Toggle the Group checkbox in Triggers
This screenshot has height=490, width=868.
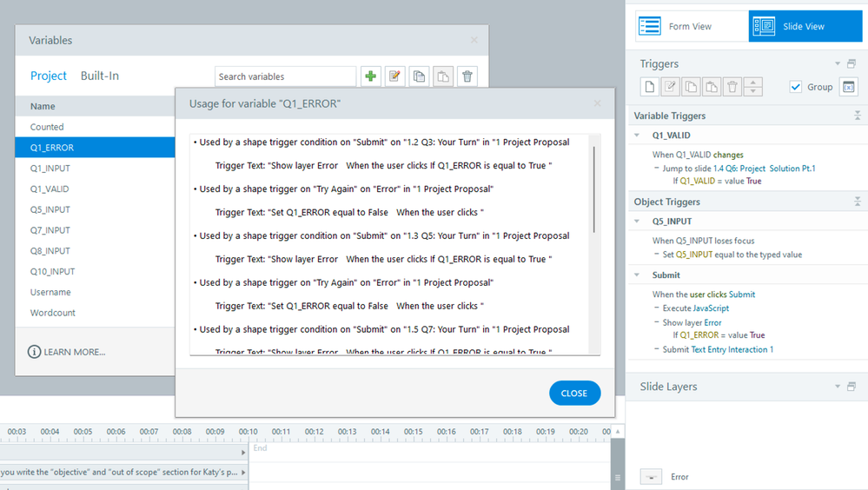[796, 87]
